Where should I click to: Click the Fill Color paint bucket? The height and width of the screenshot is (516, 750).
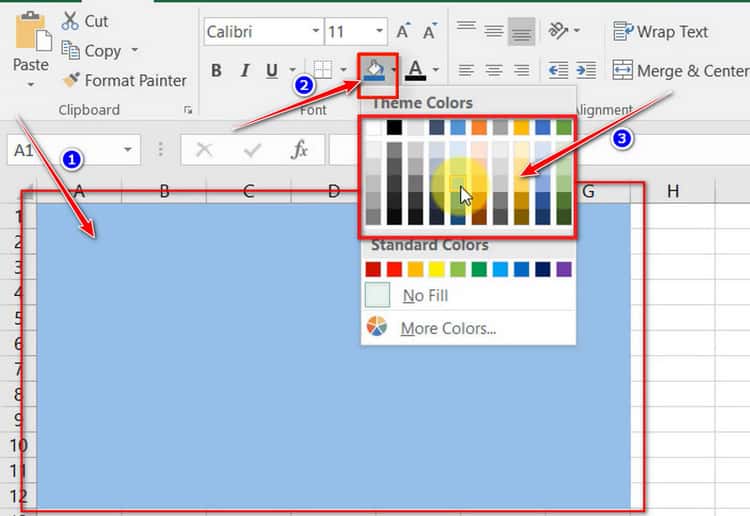coord(374,70)
